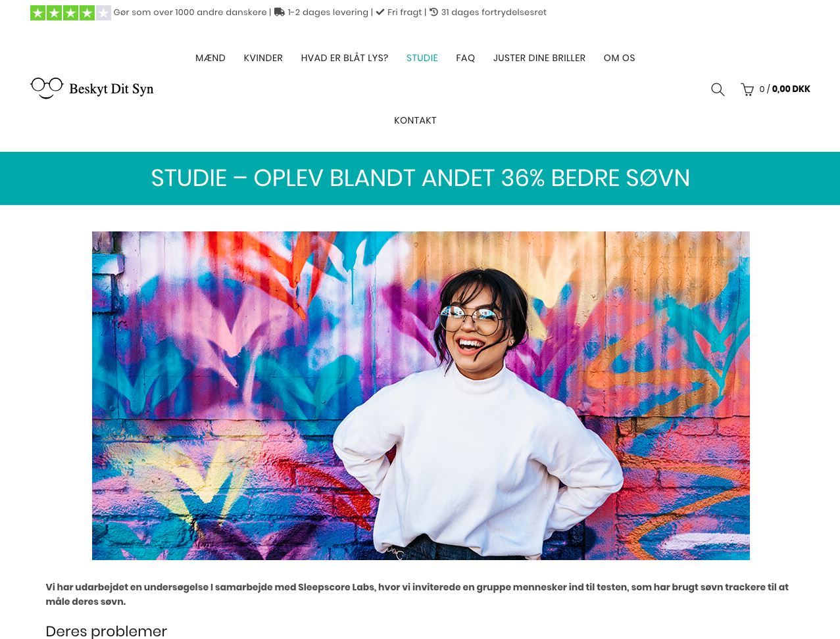Click the Beskyt Dit Syn glasses logo

pos(47,88)
